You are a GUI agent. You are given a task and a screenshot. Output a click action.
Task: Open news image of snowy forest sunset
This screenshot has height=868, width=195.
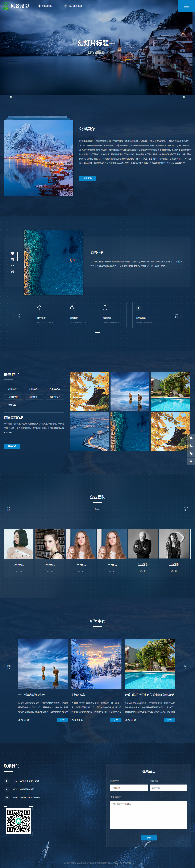click(x=96, y=664)
